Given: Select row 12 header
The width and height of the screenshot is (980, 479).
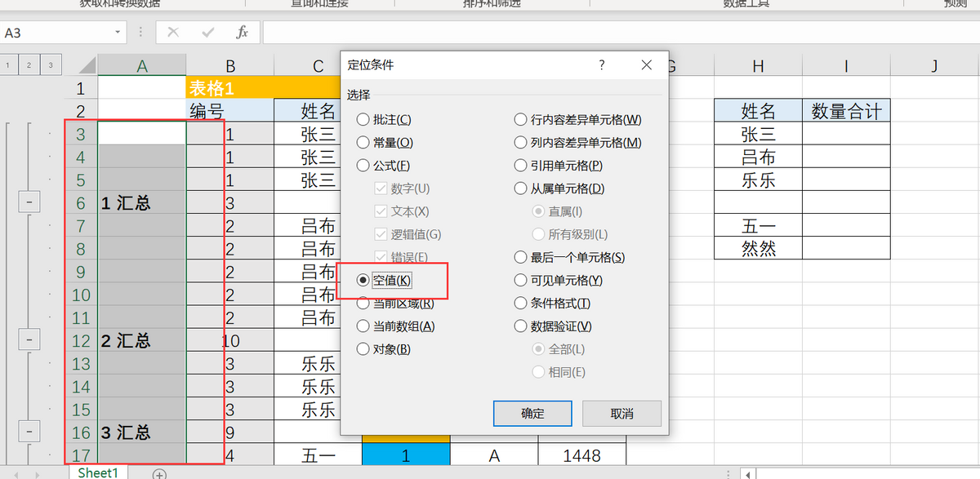Looking at the screenshot, I should pyautogui.click(x=81, y=339).
